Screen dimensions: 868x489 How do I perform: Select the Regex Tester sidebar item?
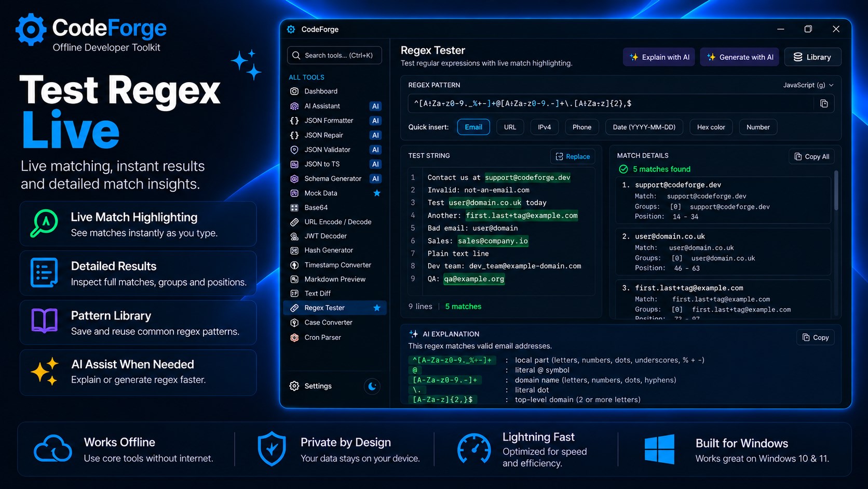coord(335,308)
